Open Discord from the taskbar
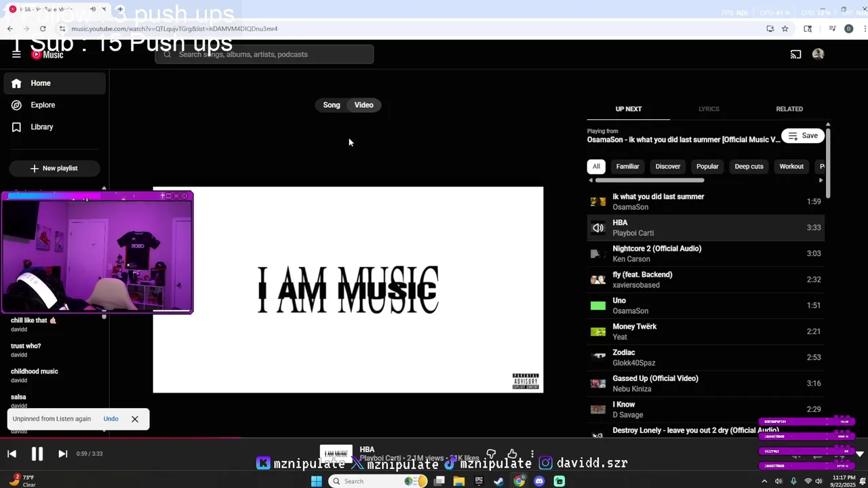Screen dimensions: 868x488 point(539,481)
